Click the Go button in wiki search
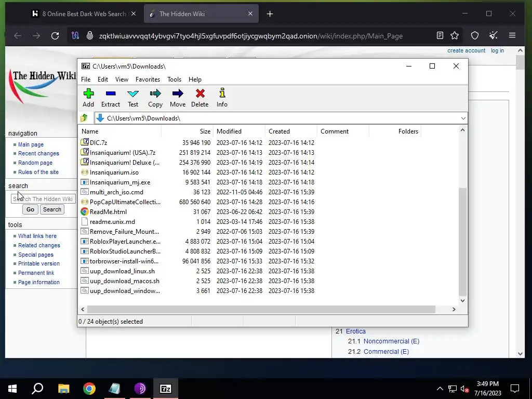 tap(30, 209)
